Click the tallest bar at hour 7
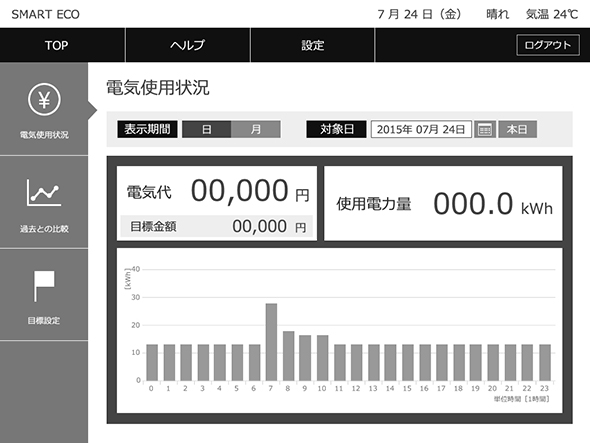Image resolution: width=590 pixels, height=443 pixels. pos(271,342)
